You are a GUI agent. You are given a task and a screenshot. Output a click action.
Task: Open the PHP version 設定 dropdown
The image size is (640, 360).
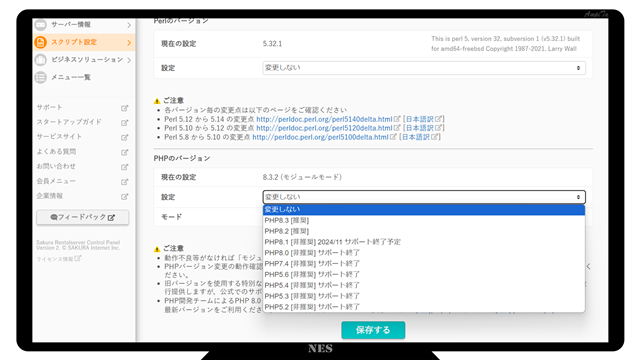424,197
